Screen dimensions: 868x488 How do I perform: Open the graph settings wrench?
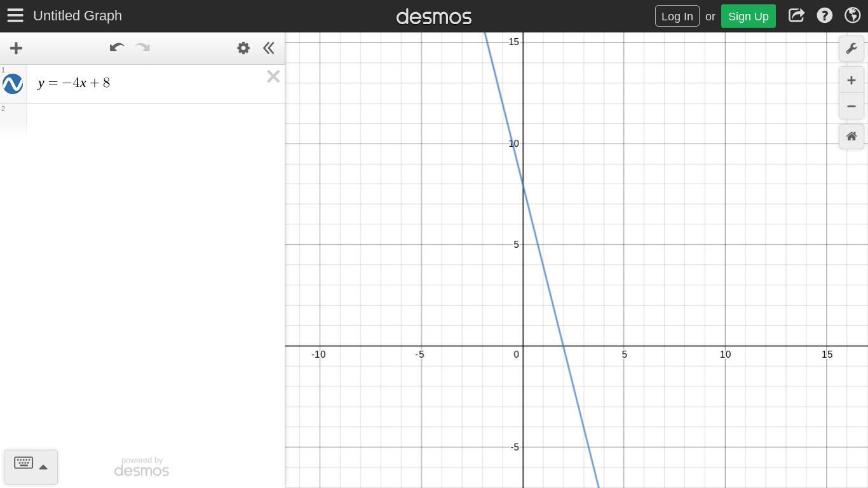pos(851,49)
